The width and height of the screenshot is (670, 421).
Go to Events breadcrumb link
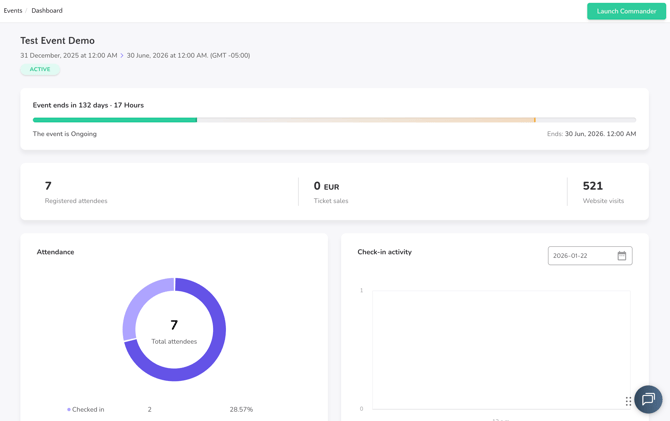[x=13, y=11]
